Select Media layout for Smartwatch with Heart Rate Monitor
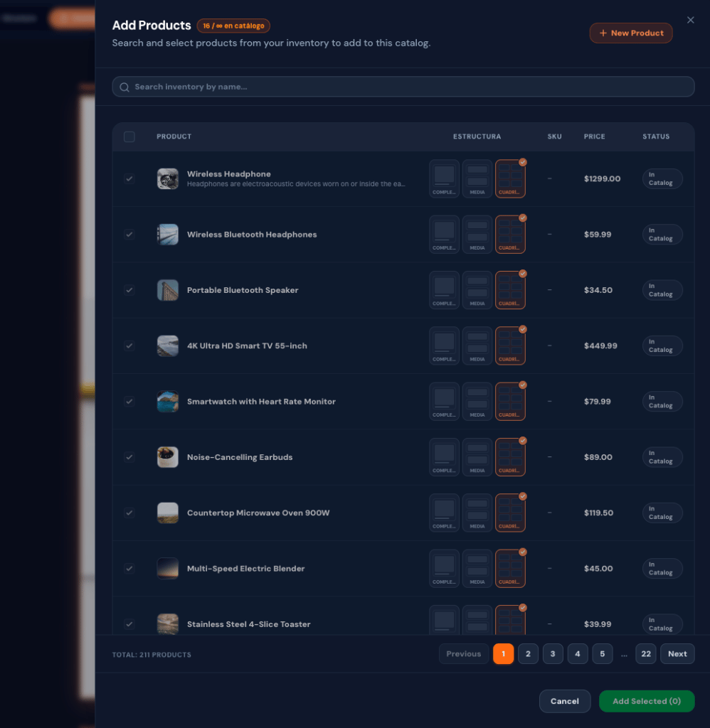The width and height of the screenshot is (710, 728). (477, 402)
